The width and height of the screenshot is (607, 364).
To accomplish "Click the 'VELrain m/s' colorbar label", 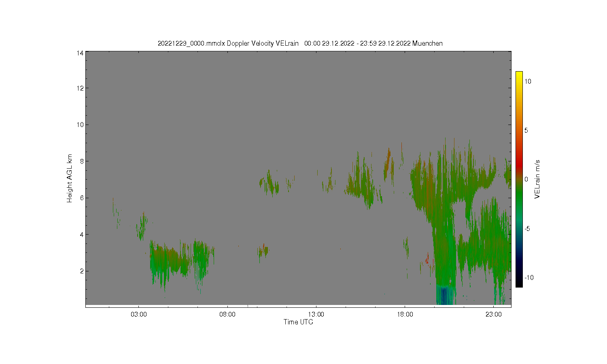I will (x=537, y=179).
